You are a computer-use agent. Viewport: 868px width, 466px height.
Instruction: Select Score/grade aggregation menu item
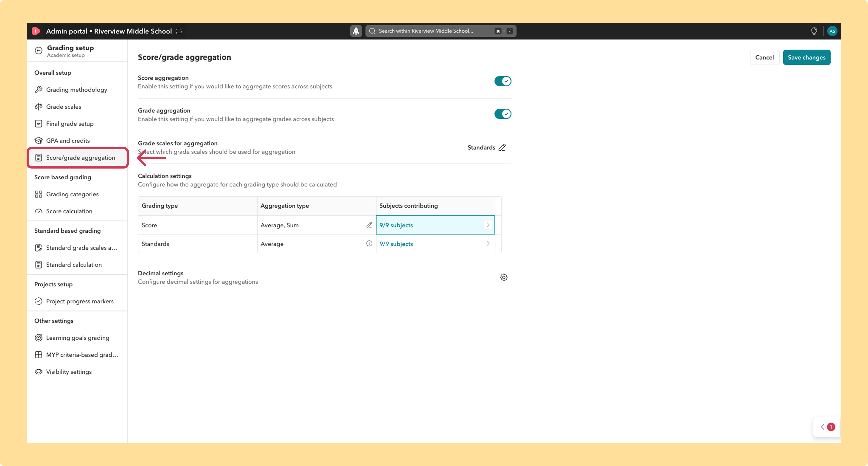pyautogui.click(x=77, y=158)
